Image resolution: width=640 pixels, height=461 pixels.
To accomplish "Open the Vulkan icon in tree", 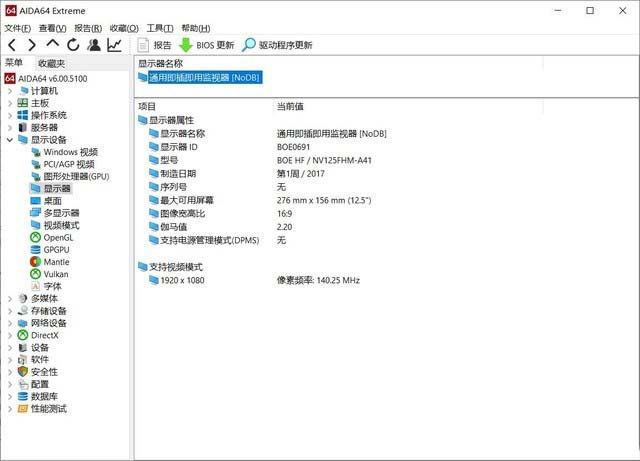I will pyautogui.click(x=36, y=274).
